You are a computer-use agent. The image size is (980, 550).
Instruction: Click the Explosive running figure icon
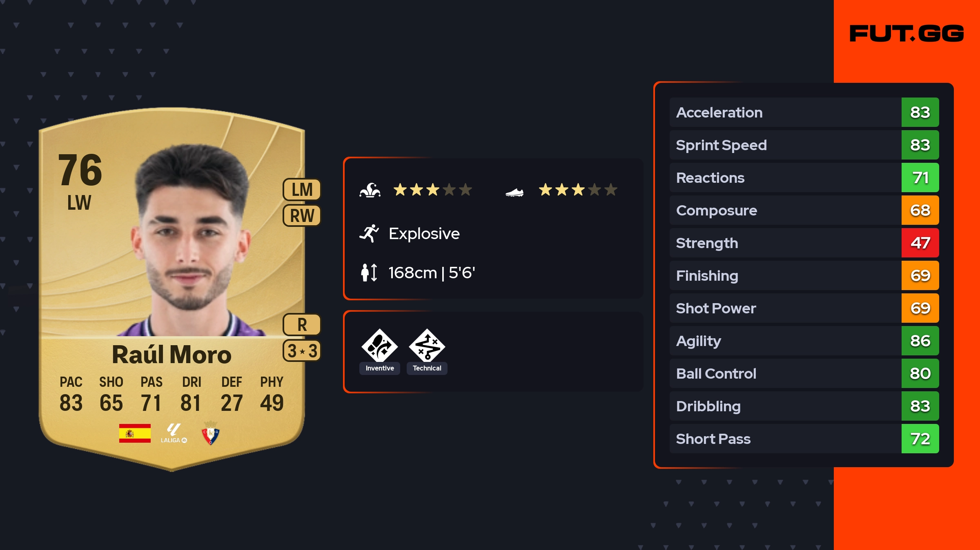click(x=369, y=233)
